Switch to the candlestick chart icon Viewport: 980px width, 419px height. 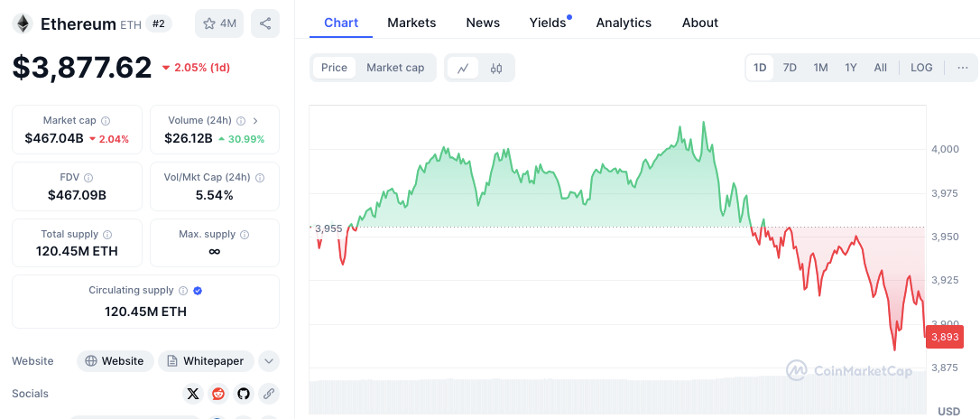(x=496, y=68)
